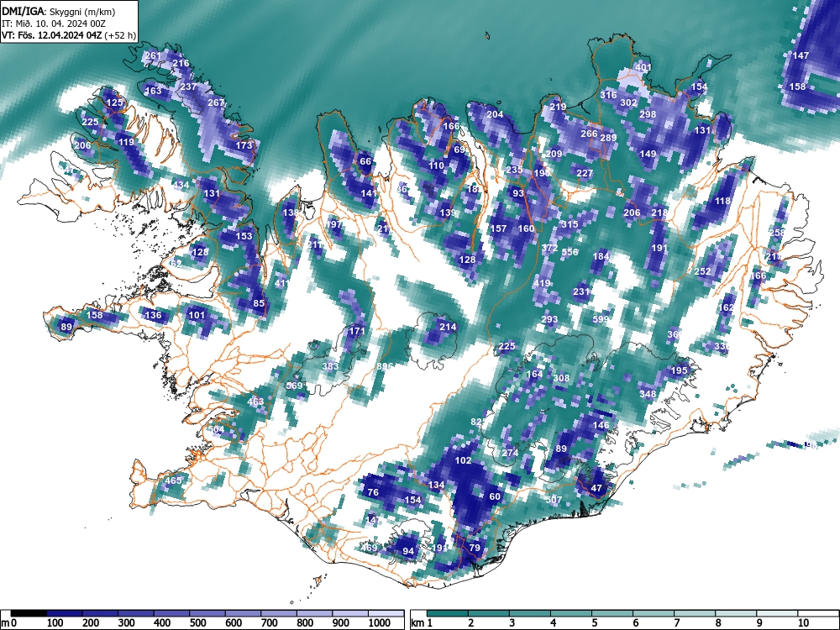The width and height of the screenshot is (840, 630).
Task: Click the visibility value 195
Action: 679,370
